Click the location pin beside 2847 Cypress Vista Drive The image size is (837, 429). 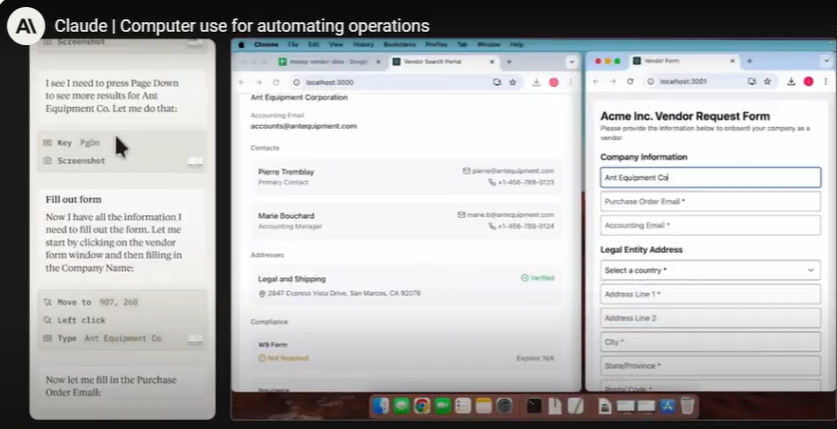262,293
